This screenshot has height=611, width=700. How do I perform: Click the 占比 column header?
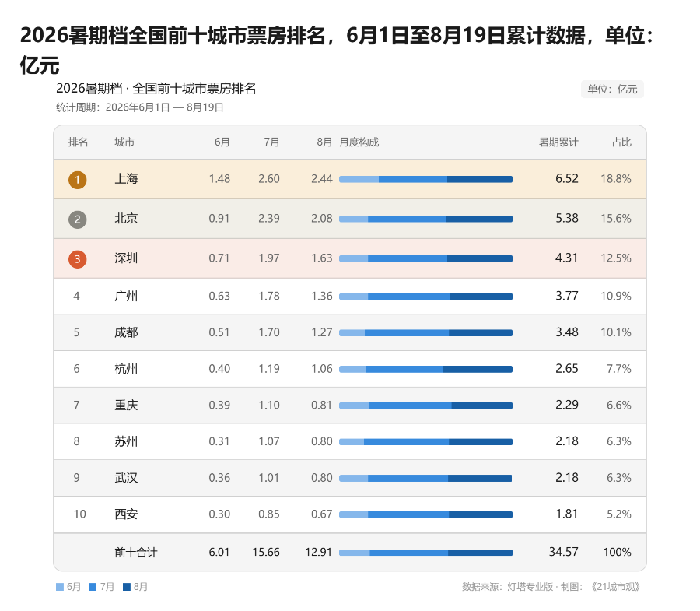(x=621, y=142)
